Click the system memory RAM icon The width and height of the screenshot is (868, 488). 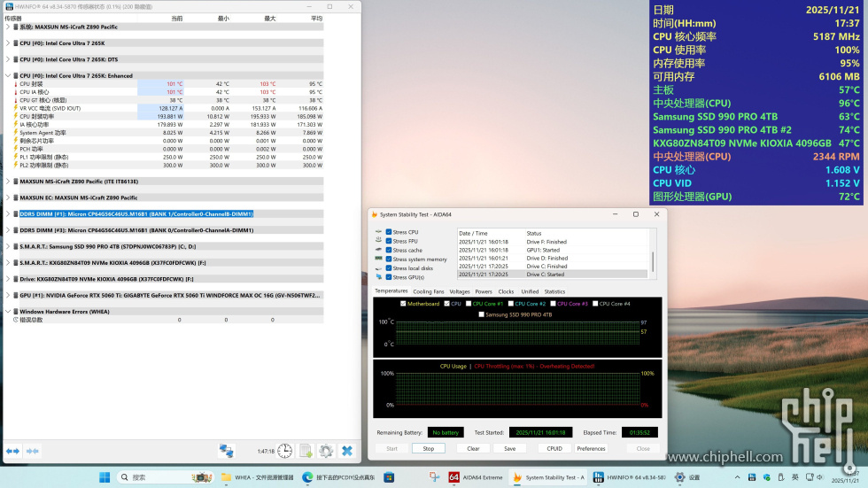[379, 259]
